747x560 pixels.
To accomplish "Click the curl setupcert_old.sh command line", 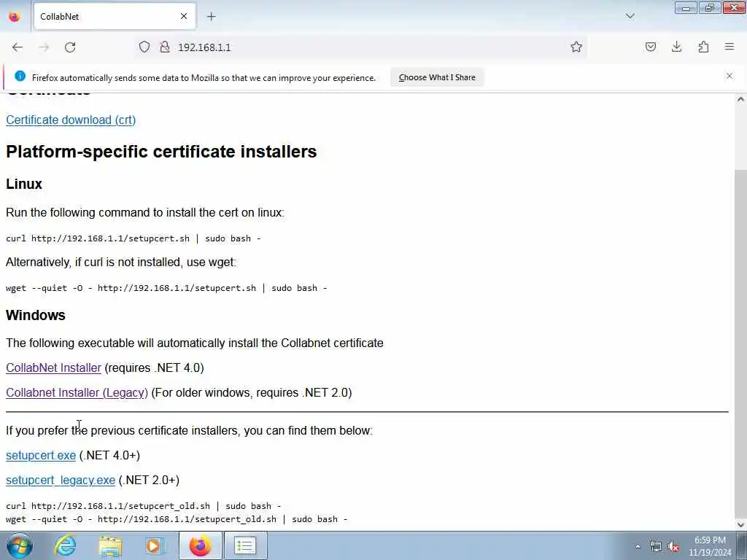I will 144,506.
